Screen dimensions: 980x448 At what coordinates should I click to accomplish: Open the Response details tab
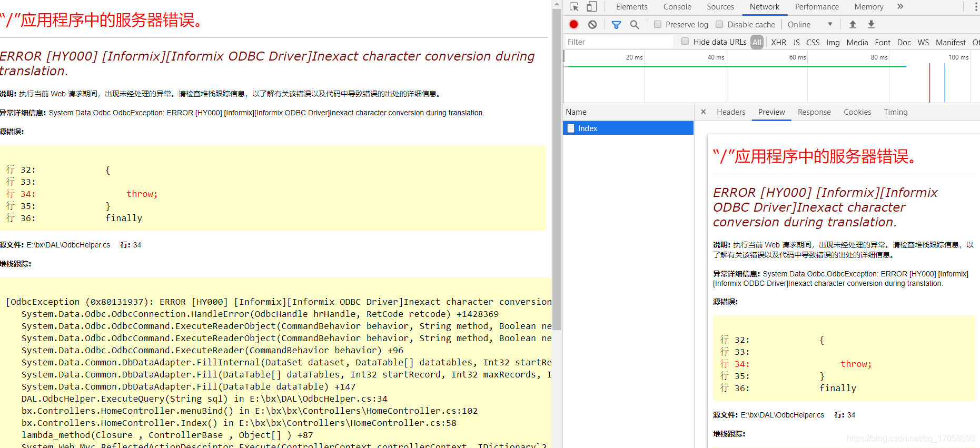(814, 112)
